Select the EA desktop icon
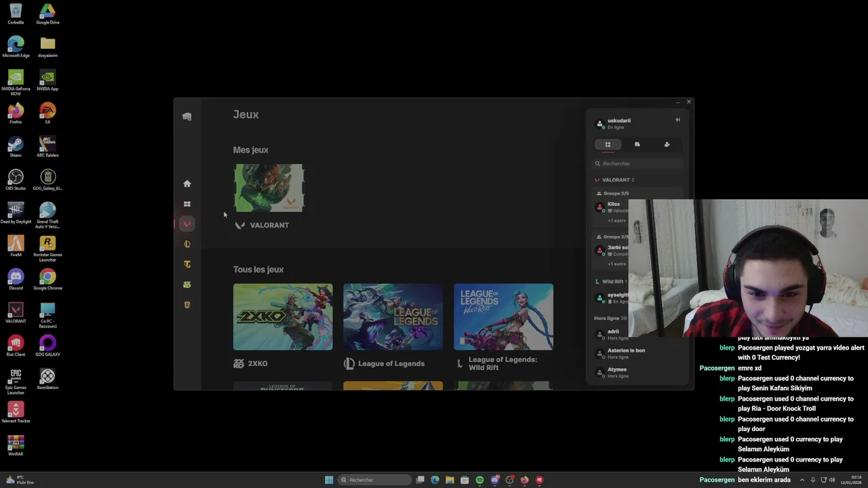 tap(47, 114)
